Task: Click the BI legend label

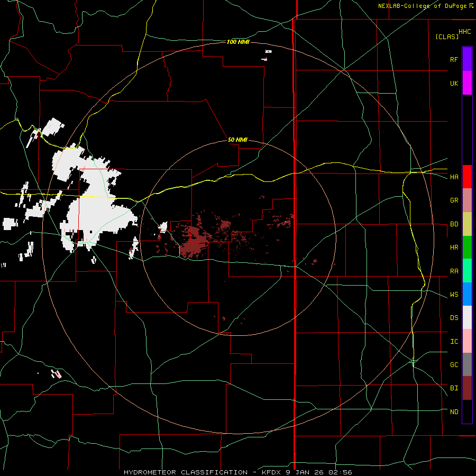Action: (x=454, y=388)
